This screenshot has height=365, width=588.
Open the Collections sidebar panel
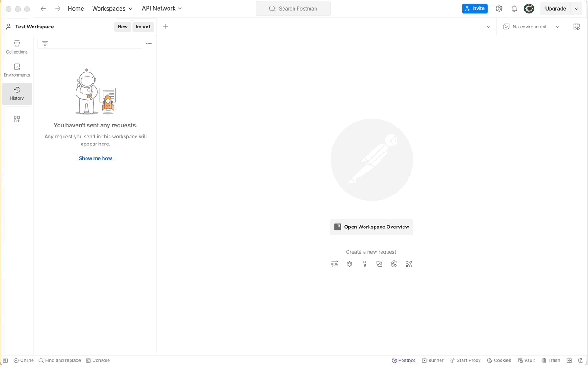pos(17,47)
